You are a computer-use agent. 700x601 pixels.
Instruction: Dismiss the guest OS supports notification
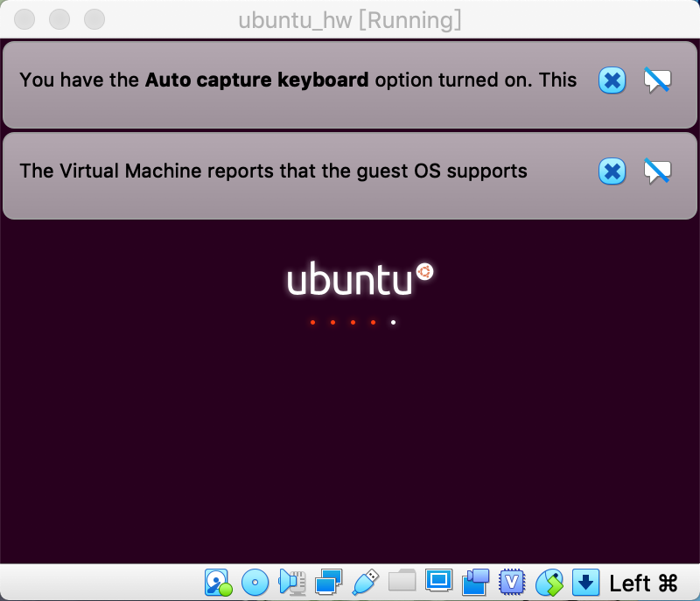pyautogui.click(x=612, y=171)
